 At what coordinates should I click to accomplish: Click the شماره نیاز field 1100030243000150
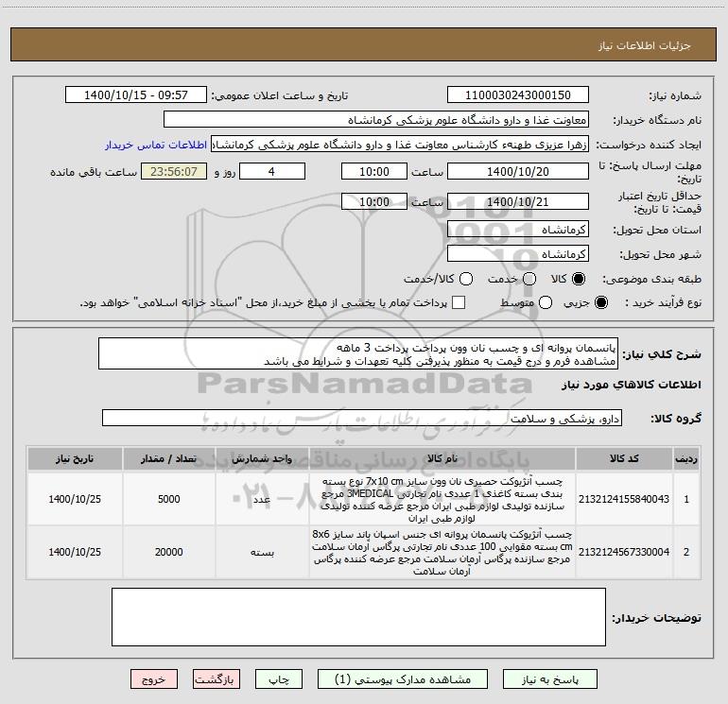(x=518, y=94)
